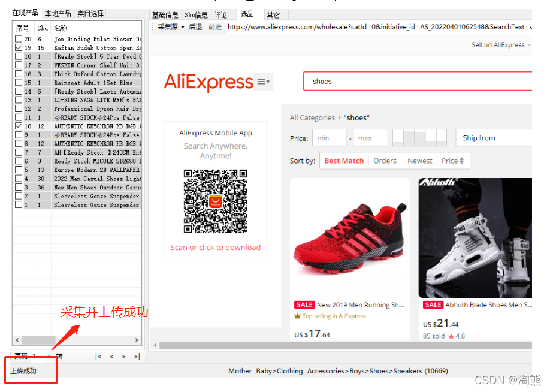Open the 其它 tab
This screenshot has height=392, width=550.
pos(273,15)
